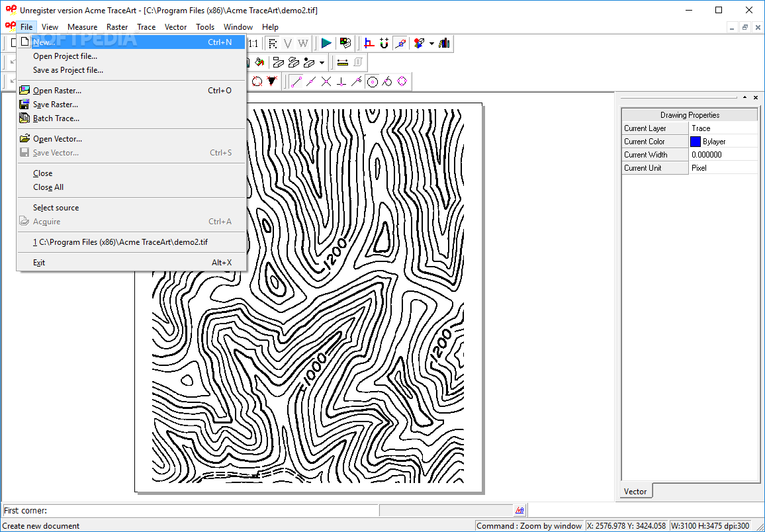Click the quadrant snap icon

click(402, 81)
